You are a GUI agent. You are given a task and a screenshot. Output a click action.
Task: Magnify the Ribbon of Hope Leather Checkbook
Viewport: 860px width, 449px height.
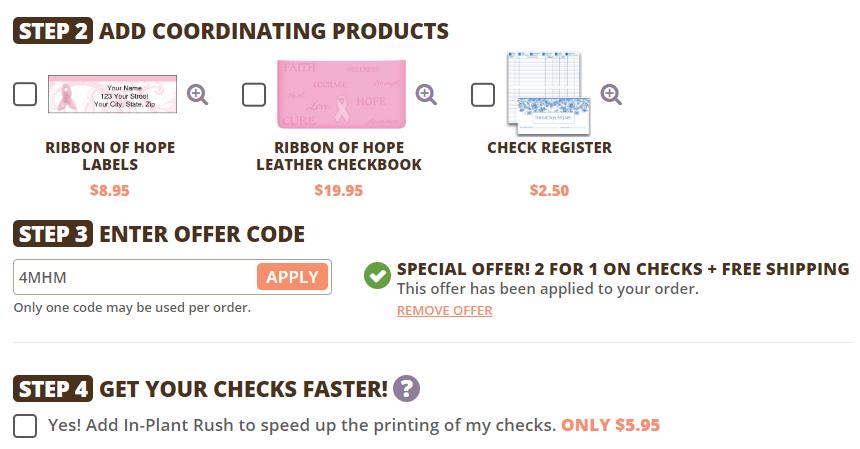tap(427, 95)
